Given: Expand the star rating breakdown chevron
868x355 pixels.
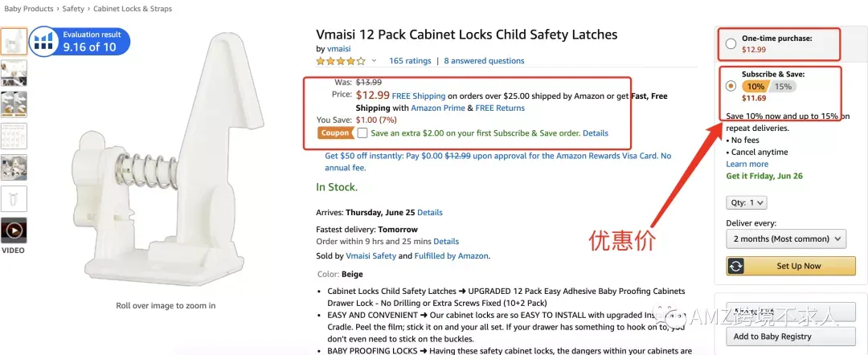Looking at the screenshot, I should (374, 61).
